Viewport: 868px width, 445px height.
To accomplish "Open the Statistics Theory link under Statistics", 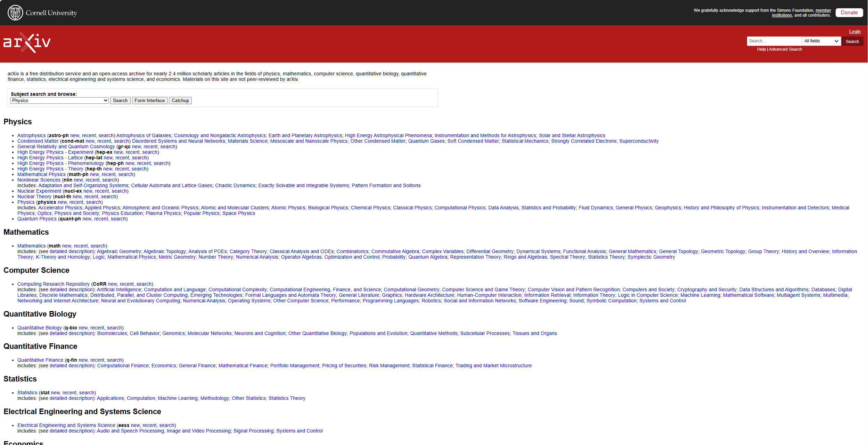I will point(287,398).
